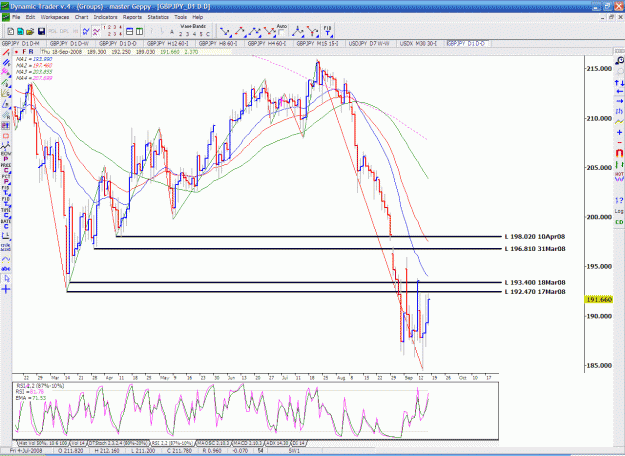
Task: Click the magnifier zoom icon on right panel
Action: (619, 61)
